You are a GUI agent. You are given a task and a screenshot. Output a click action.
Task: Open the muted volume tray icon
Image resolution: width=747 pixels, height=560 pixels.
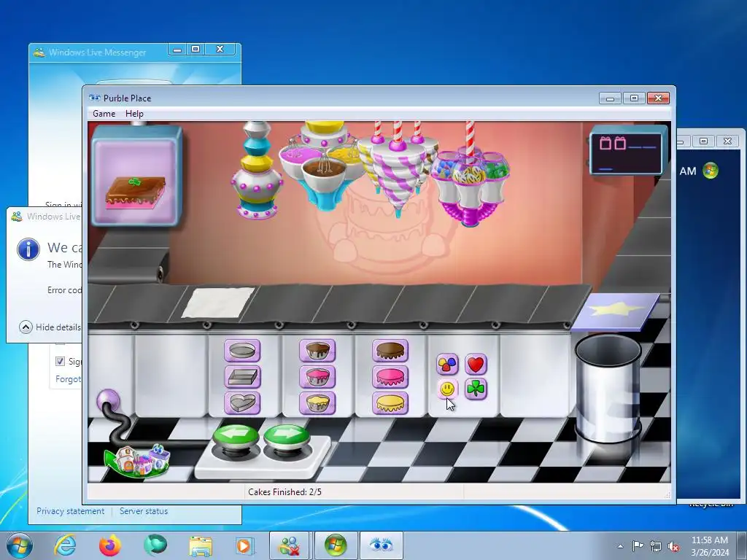pos(673,546)
